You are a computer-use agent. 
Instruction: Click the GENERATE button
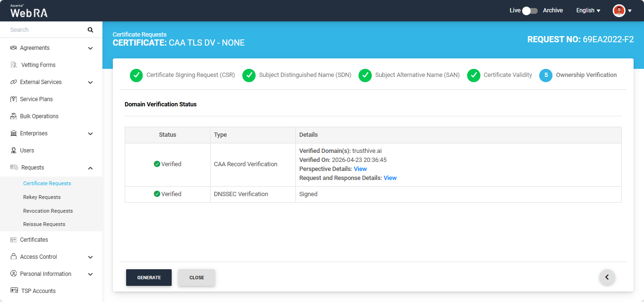(149, 278)
